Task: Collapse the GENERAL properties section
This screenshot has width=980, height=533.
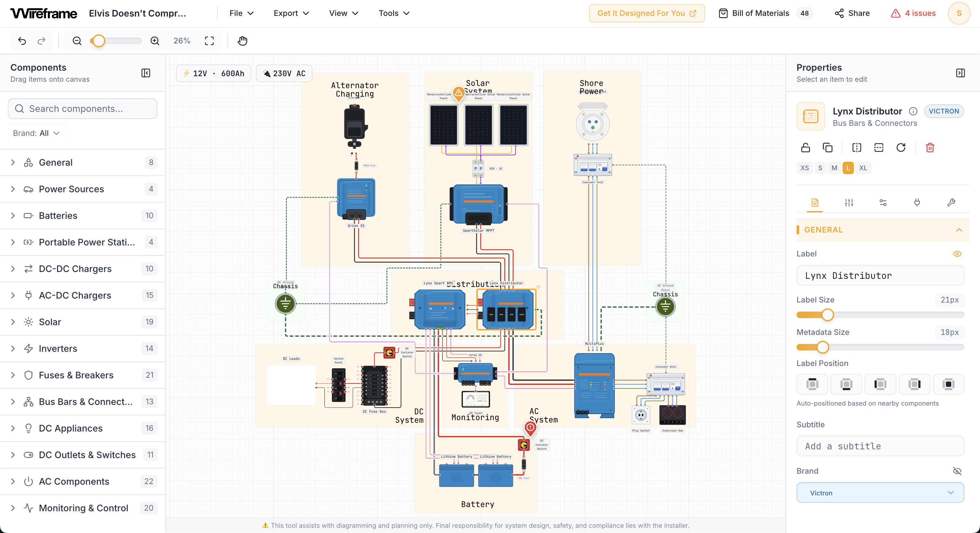Action: [x=959, y=230]
